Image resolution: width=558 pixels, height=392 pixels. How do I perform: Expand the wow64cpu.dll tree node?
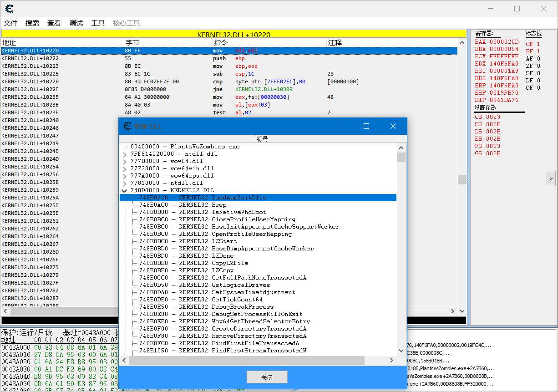click(x=125, y=176)
